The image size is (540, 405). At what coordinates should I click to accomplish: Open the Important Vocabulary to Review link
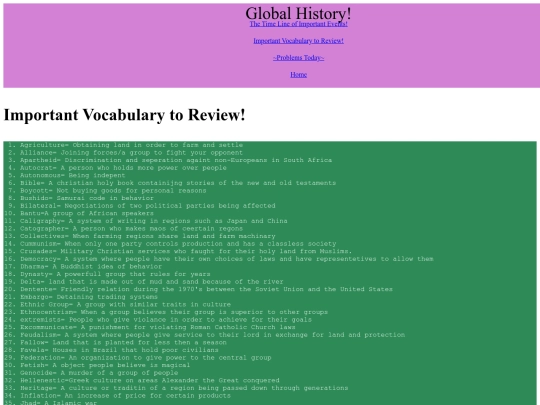tap(298, 41)
